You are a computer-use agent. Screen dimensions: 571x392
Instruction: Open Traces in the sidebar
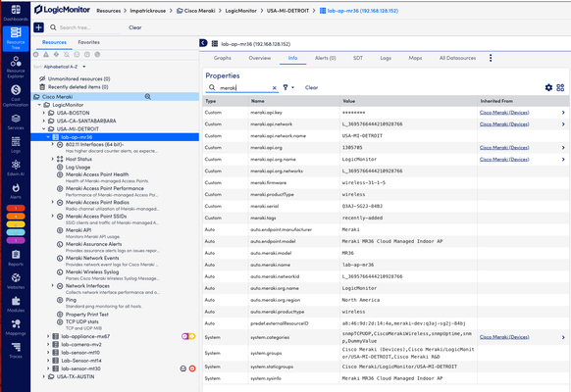[16, 350]
